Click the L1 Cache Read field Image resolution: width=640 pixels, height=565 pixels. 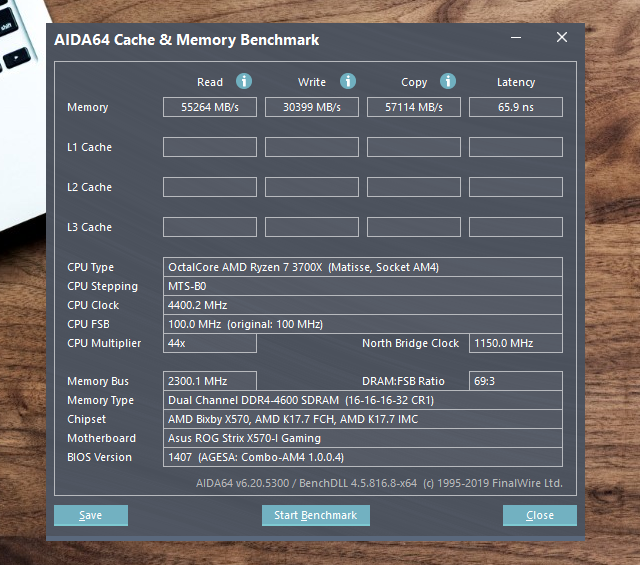tap(210, 147)
